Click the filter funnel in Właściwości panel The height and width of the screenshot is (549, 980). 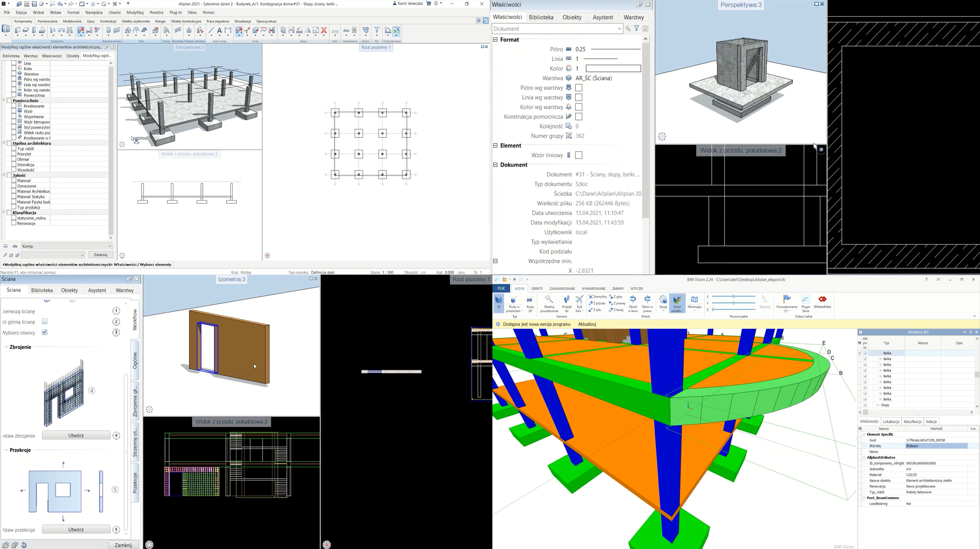pos(637,29)
